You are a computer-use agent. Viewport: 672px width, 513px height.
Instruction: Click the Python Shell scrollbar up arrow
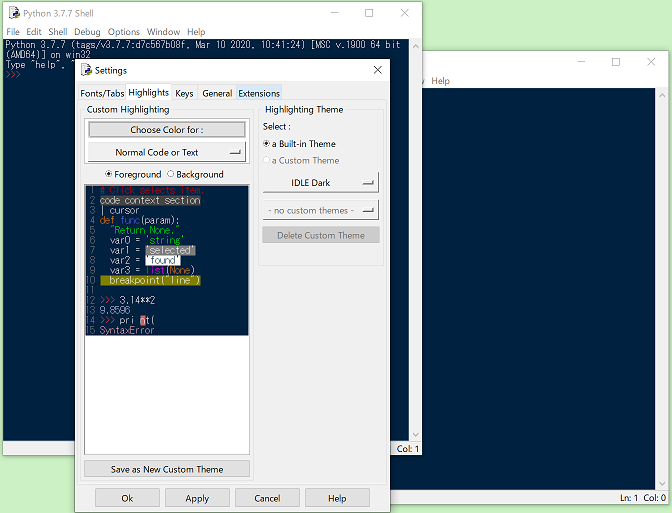pyautogui.click(x=415, y=46)
